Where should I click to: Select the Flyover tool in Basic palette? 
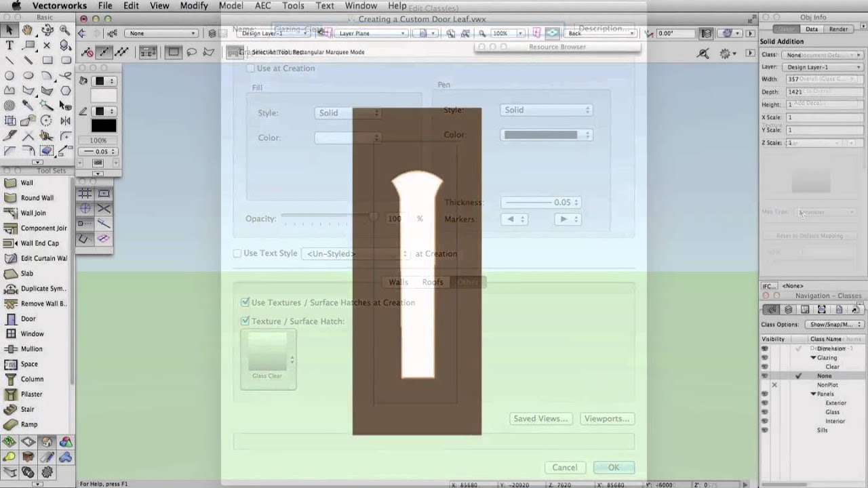pyautogui.click(x=47, y=30)
